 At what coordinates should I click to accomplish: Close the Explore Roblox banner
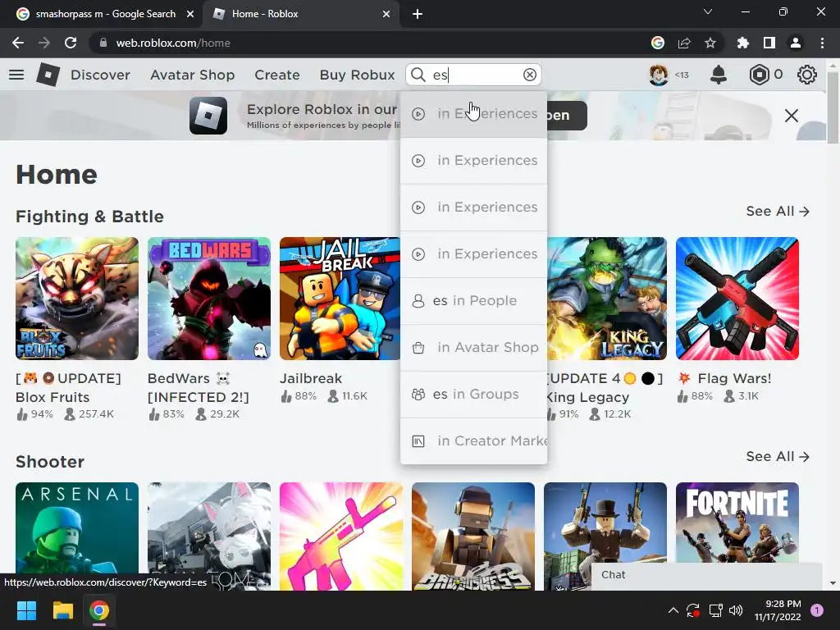pos(792,116)
